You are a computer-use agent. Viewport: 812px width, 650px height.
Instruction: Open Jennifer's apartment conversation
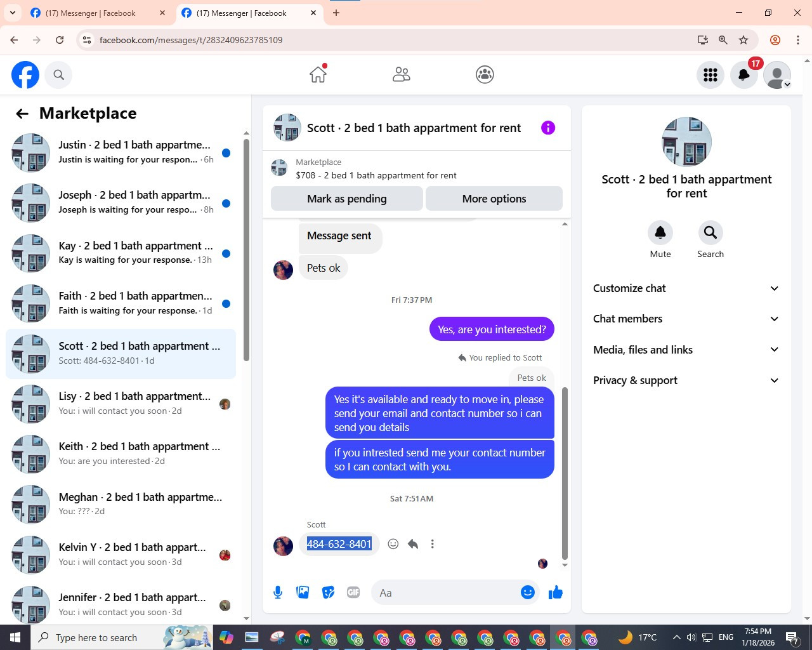pos(121,604)
